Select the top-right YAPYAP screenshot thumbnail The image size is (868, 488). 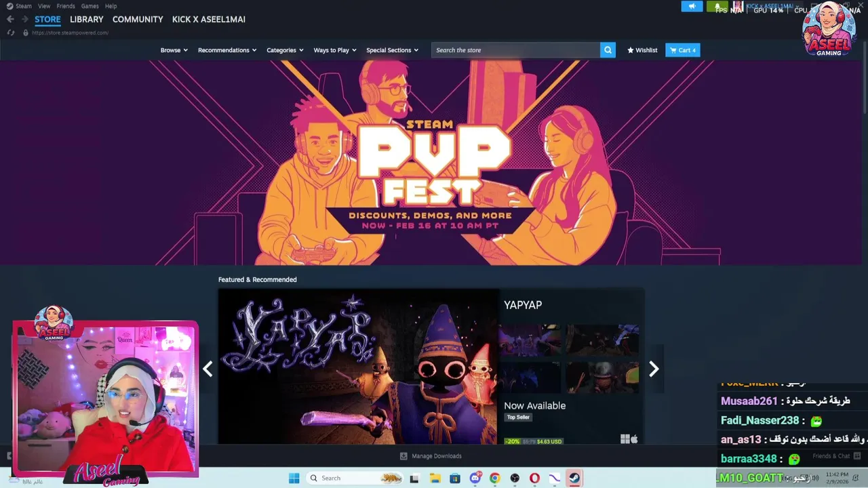(602, 340)
